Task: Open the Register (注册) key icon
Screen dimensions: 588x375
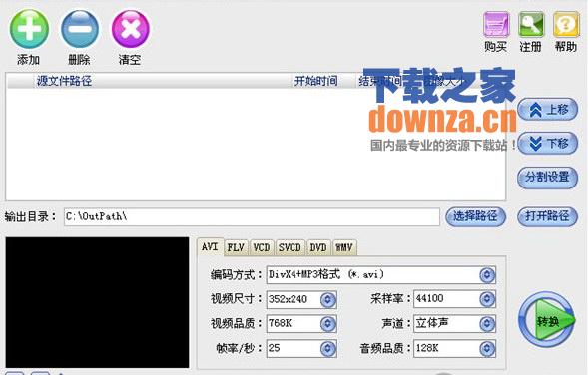Action: tap(531, 24)
